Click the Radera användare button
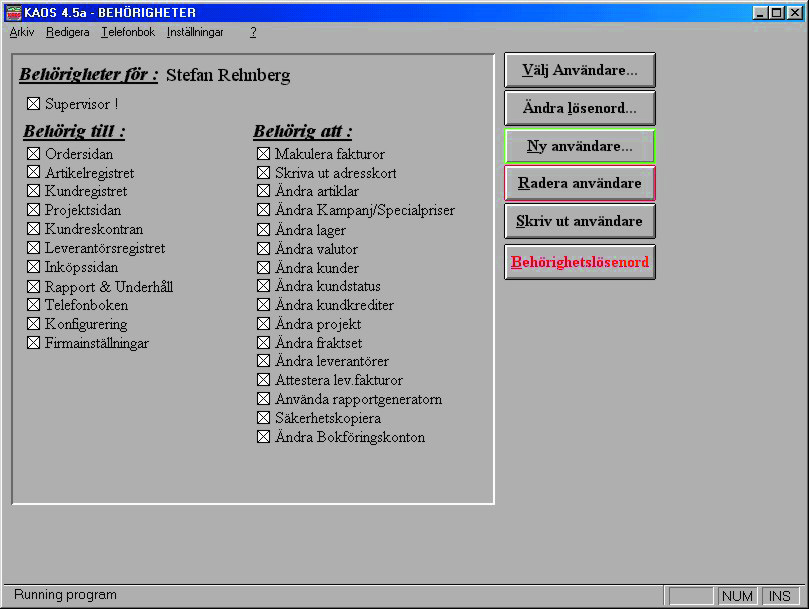809x609 pixels. (579, 184)
